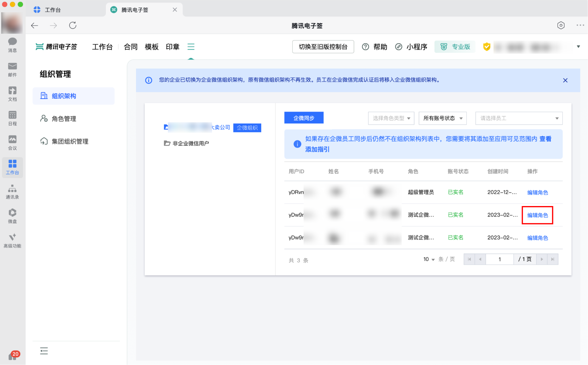Select the 卖公司 organization tree node
Image resolution: width=588 pixels, height=365 pixels.
[197, 127]
